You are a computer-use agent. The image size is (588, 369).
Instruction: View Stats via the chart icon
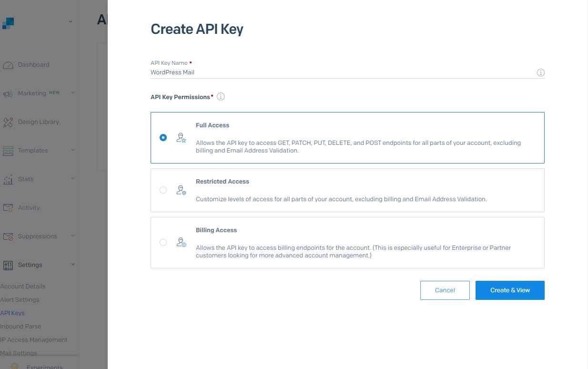tap(9, 179)
